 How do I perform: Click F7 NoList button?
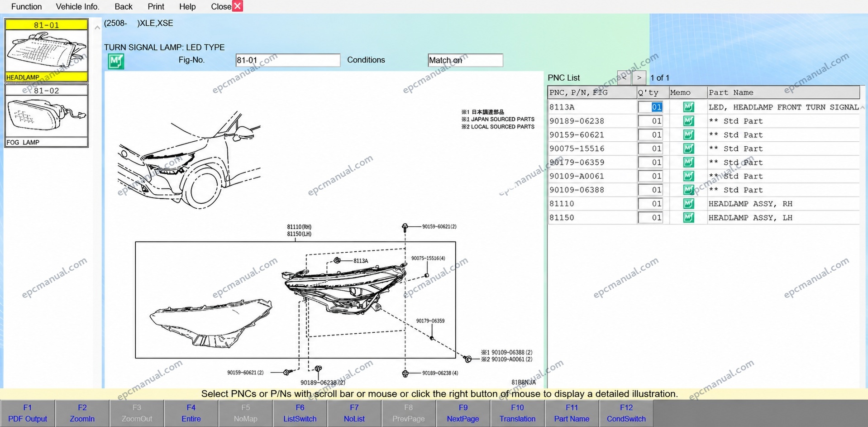(354, 413)
